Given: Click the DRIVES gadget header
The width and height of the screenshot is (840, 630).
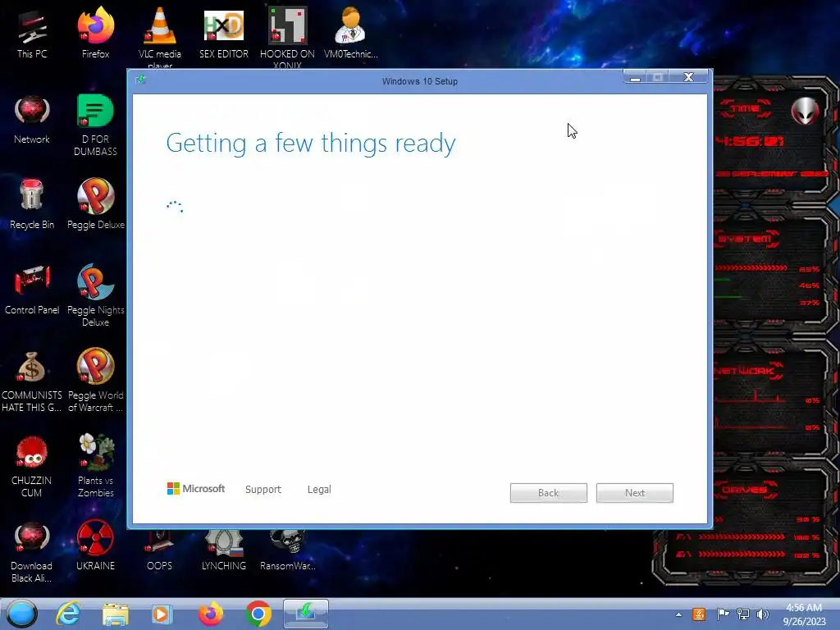Looking at the screenshot, I should point(744,490).
